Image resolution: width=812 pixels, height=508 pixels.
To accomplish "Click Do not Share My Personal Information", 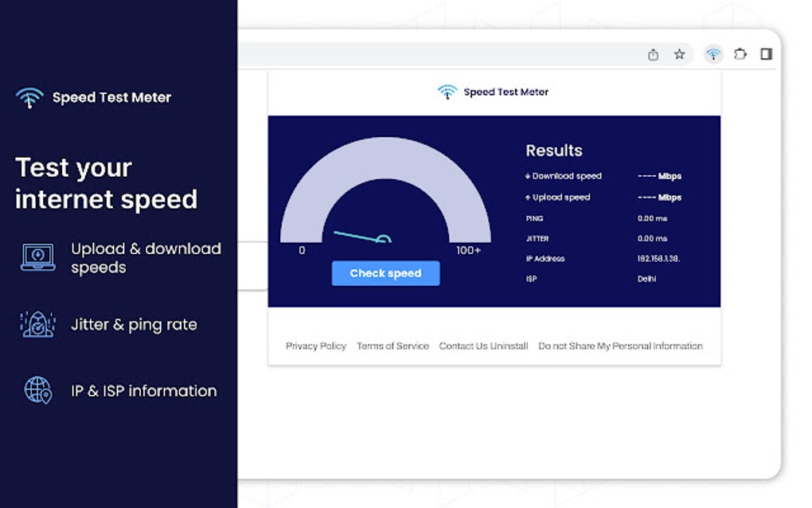I will (620, 346).
